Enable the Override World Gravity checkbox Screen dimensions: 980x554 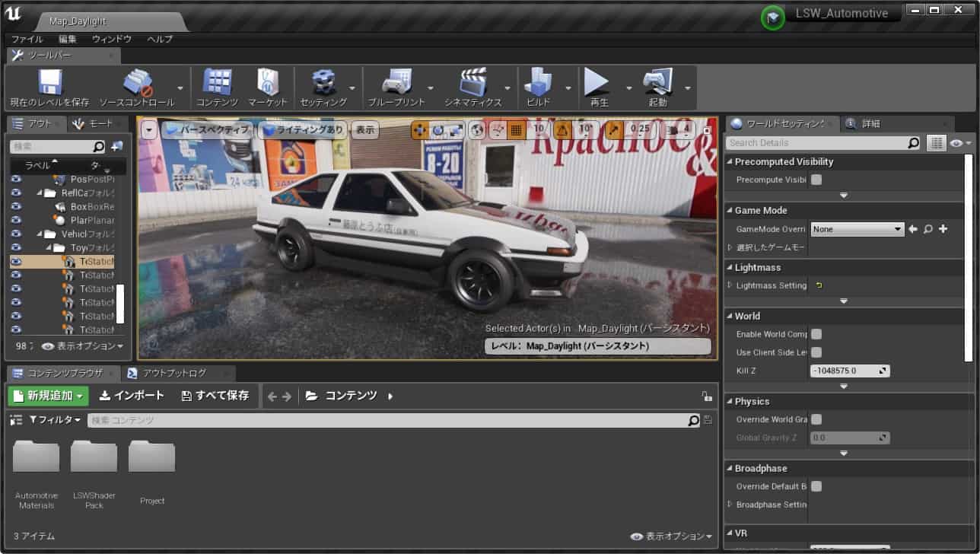point(816,419)
